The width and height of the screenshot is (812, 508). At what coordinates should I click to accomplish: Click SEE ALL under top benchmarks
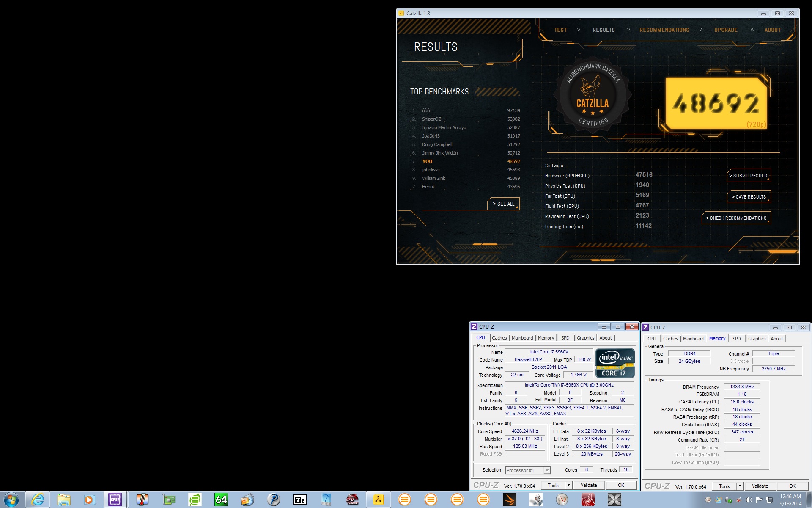[503, 204]
